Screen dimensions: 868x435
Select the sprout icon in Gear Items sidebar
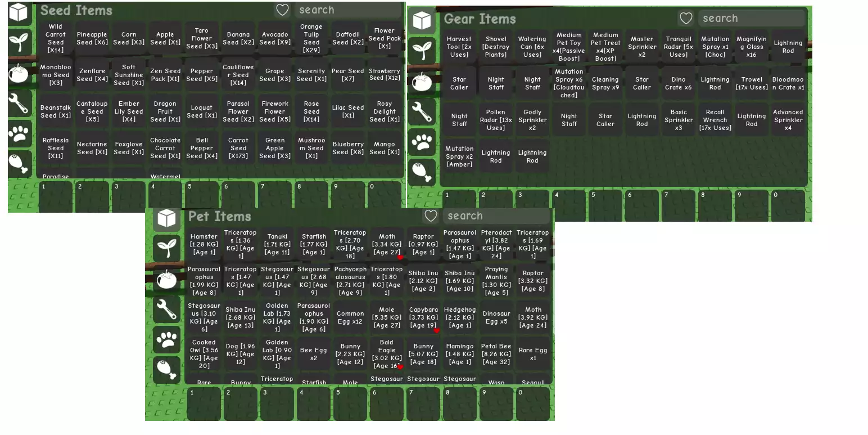(x=422, y=50)
